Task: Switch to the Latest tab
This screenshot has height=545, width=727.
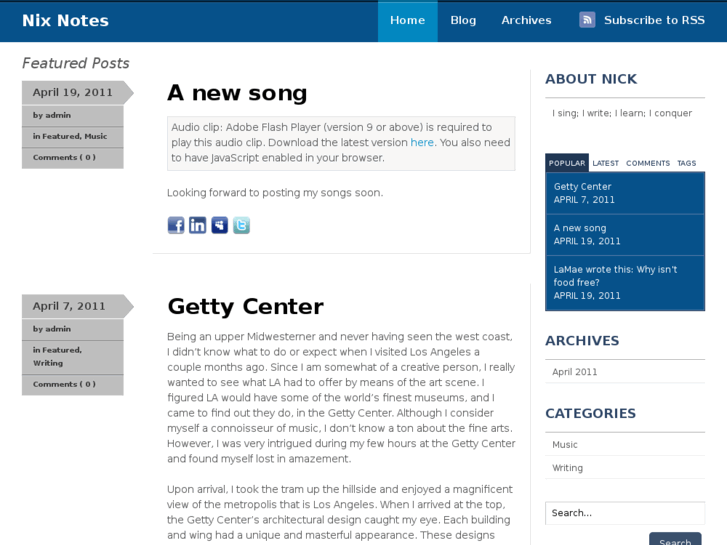Action: [606, 163]
